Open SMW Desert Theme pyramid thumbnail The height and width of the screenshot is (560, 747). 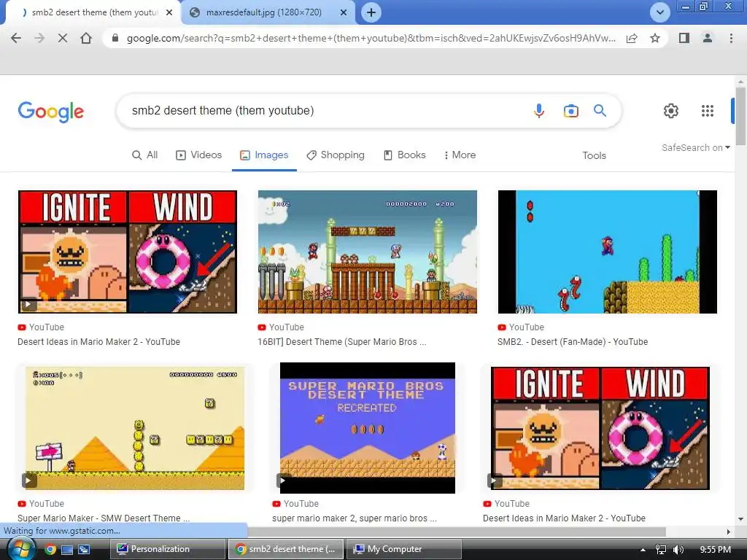tap(135, 428)
